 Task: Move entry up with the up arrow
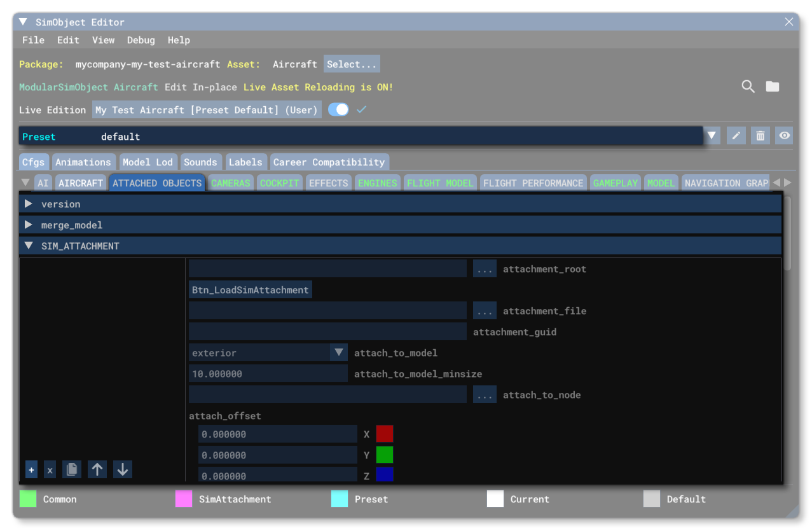point(97,470)
